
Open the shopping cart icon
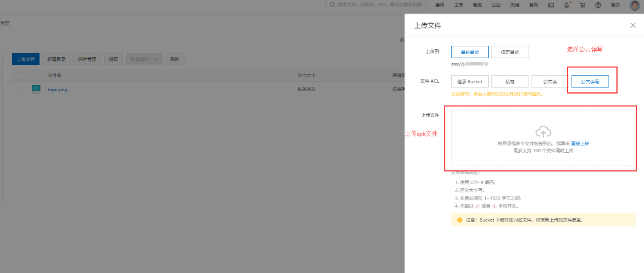point(582,5)
